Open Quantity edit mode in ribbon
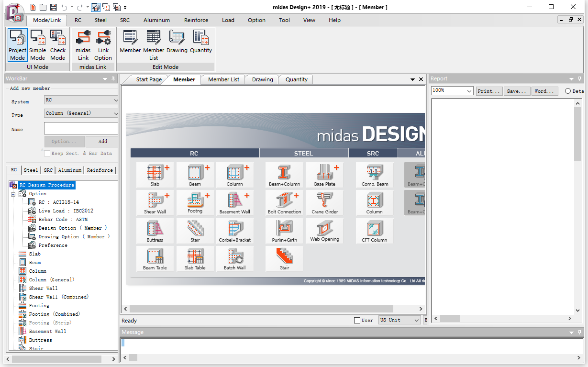Image resolution: width=588 pixels, height=367 pixels. 201,42
